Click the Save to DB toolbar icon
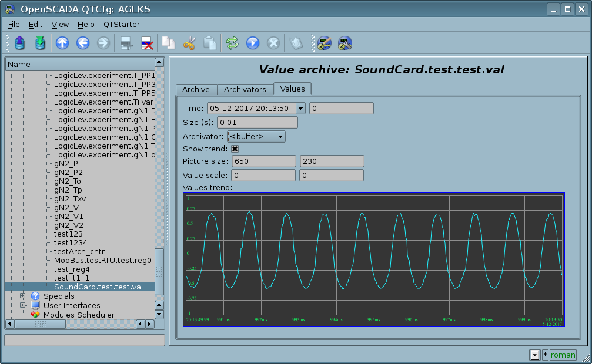This screenshot has width=592, height=364. pyautogui.click(x=39, y=43)
